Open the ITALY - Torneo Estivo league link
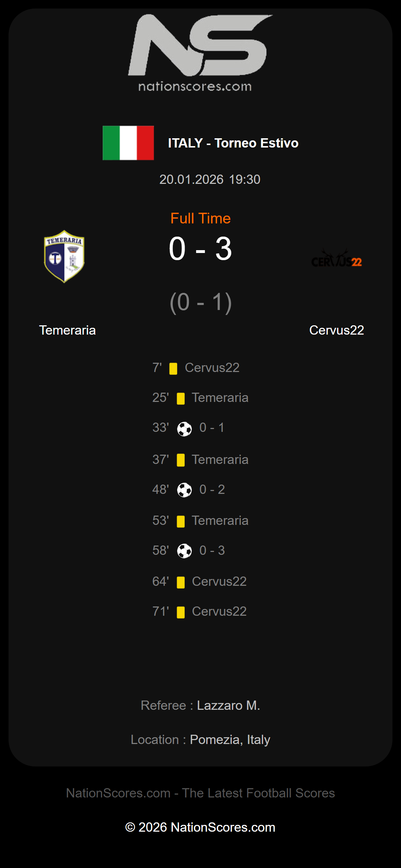 click(x=233, y=143)
